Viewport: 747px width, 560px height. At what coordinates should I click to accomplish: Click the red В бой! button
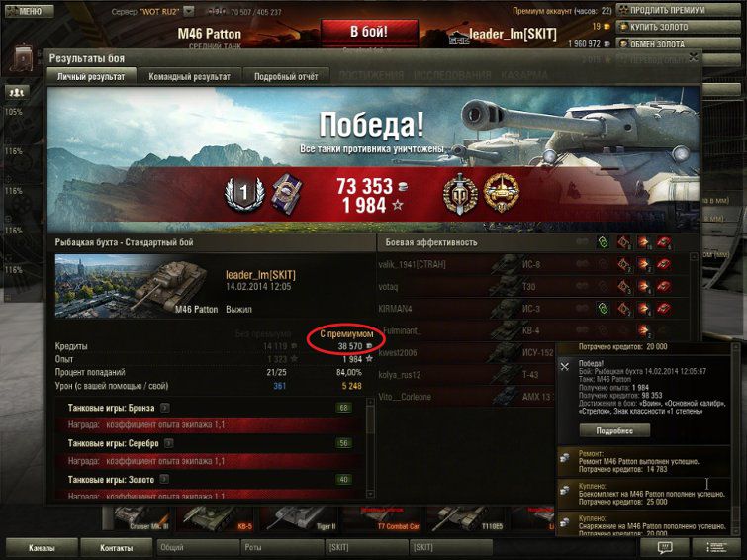[x=369, y=32]
